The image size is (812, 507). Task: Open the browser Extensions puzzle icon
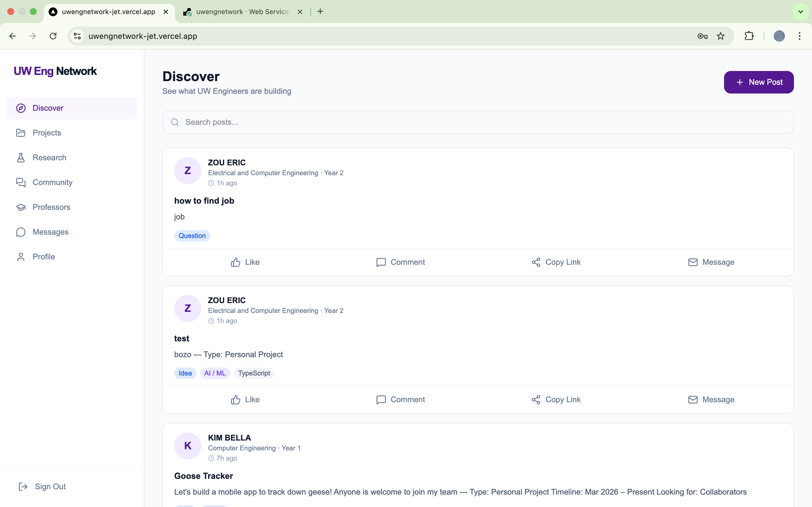point(749,36)
